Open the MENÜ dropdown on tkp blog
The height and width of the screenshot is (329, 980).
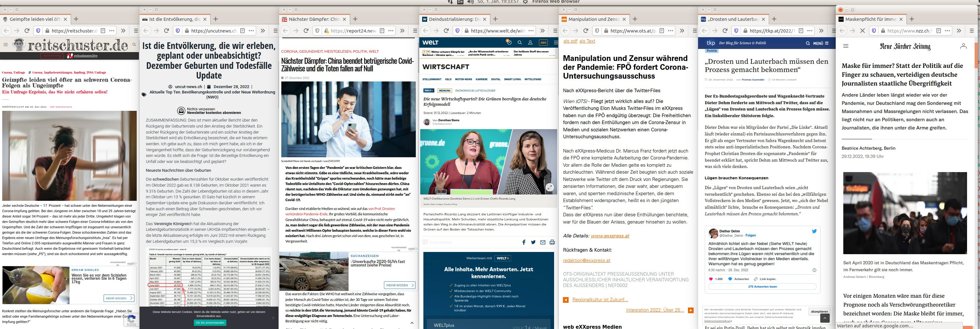[x=821, y=43]
